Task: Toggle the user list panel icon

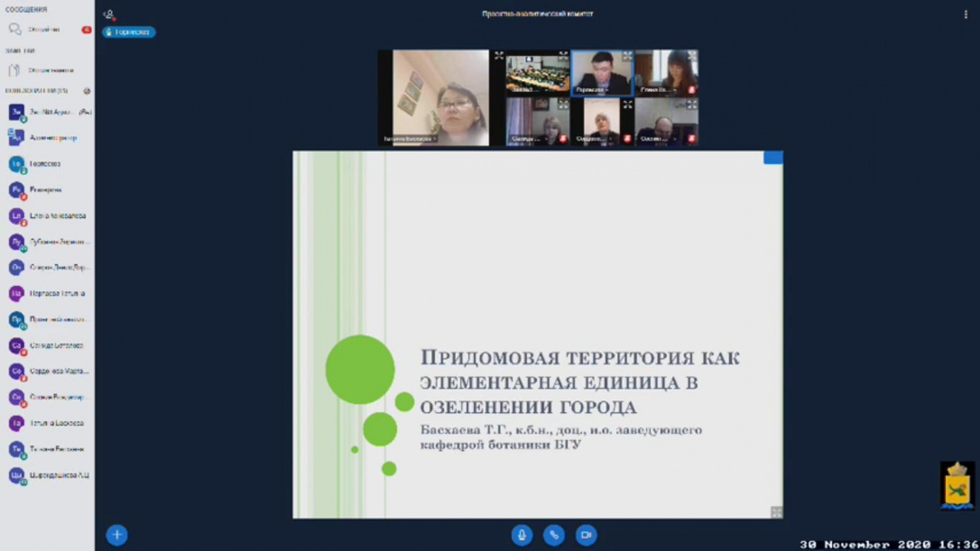Action: (x=109, y=14)
